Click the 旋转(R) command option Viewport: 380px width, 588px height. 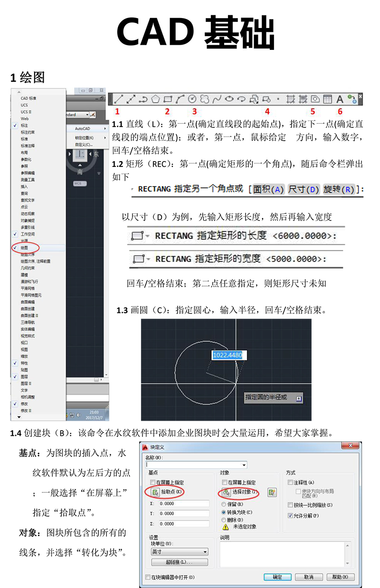(339, 189)
